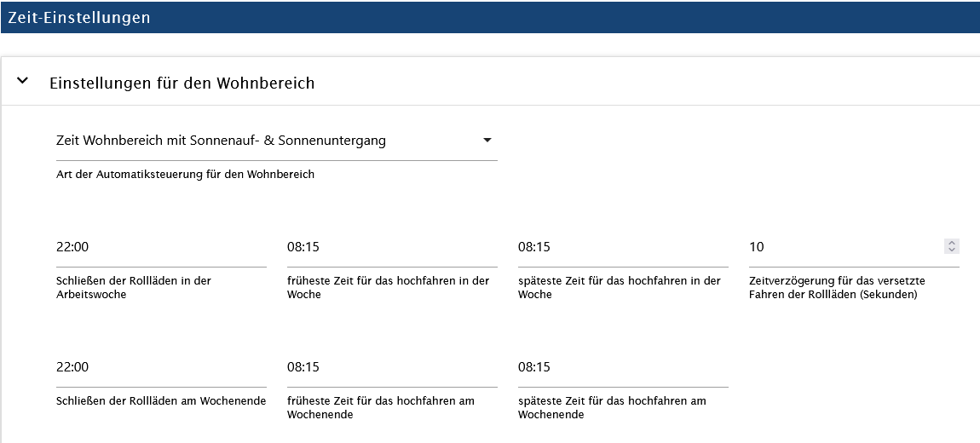Click the workweek shutter closing time field
The width and height of the screenshot is (980, 443).
tap(160, 247)
